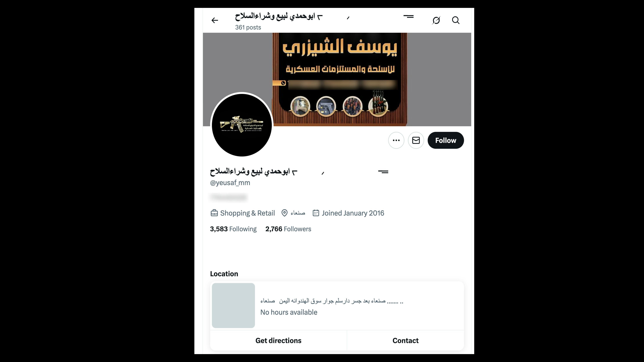Open the grey map thumbnail placeholder
The width and height of the screenshot is (644, 362).
[233, 306]
